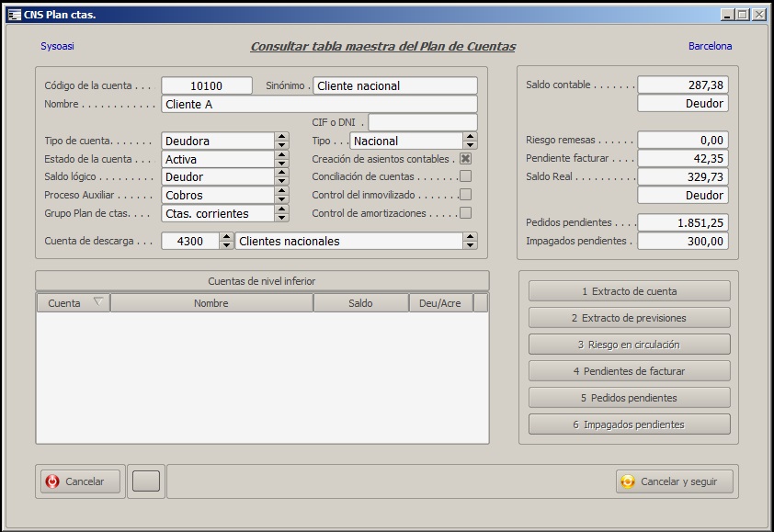
Task: Toggle Creación de asientos contables checkbox
Action: pos(465,158)
